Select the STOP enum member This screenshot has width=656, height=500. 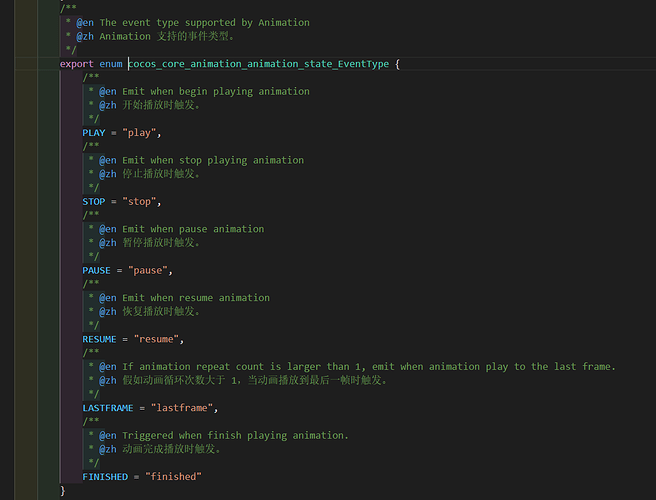pyautogui.click(x=95, y=201)
